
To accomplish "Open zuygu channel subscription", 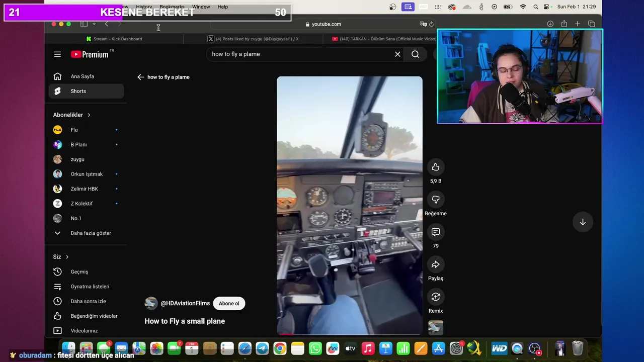I will click(x=86, y=159).
